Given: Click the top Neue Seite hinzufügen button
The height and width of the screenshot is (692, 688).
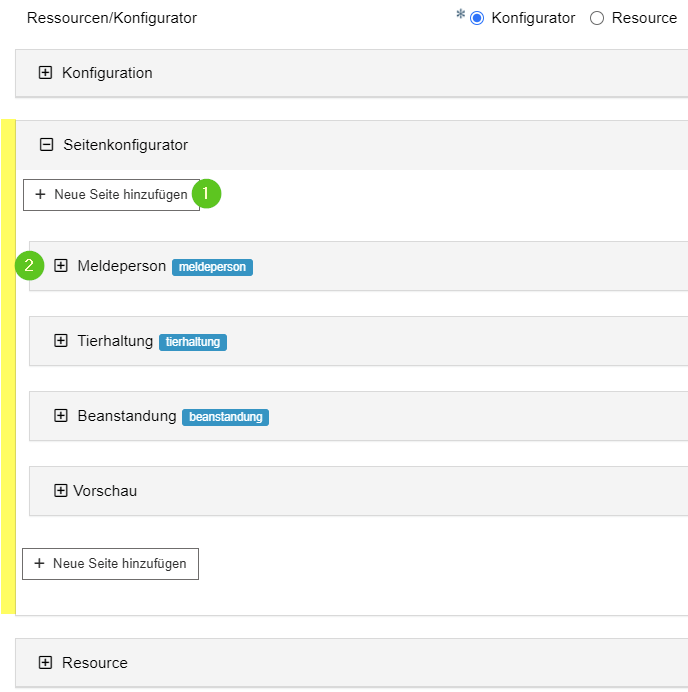Looking at the screenshot, I should pos(111,195).
